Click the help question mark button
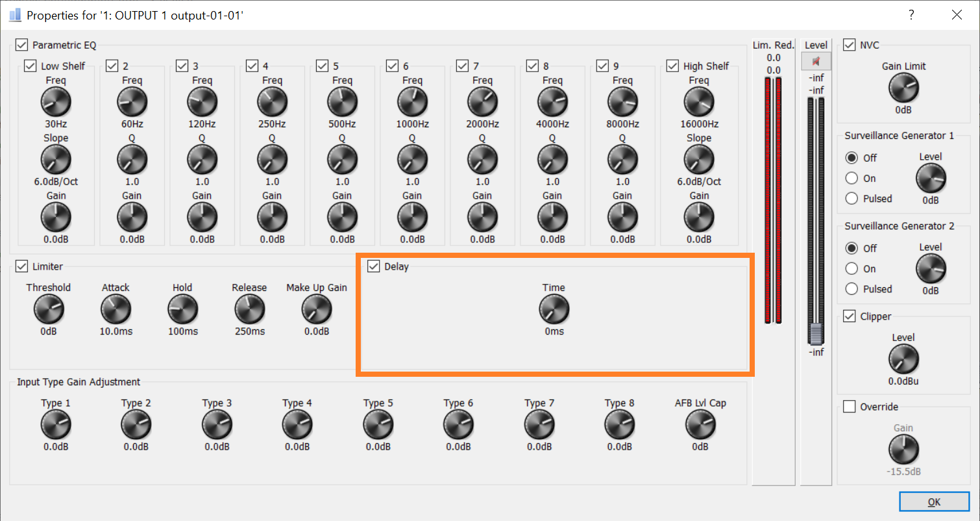980x521 pixels. click(912, 14)
